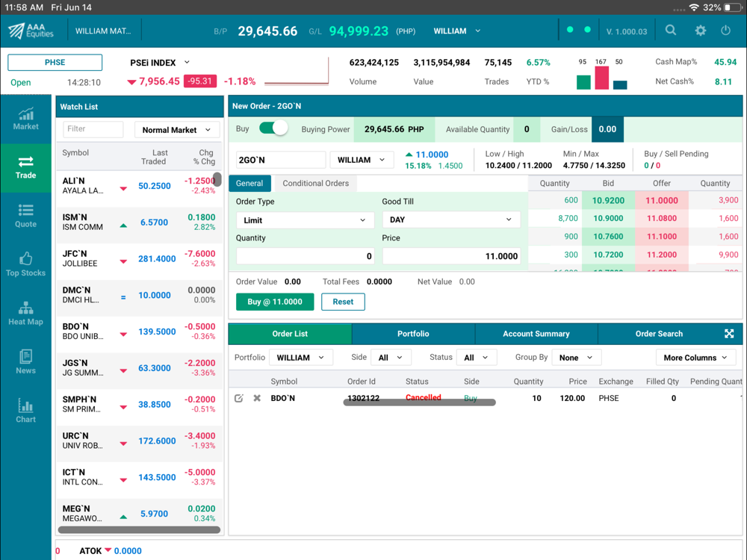747x560 pixels.
Task: Click the AAA Equities logo
Action: point(31,31)
